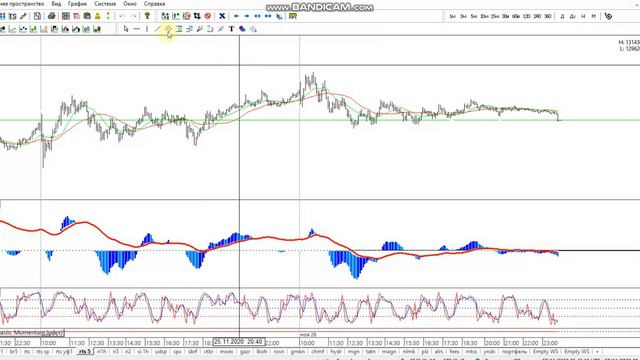Click the double left arrow icon

coord(258,16)
